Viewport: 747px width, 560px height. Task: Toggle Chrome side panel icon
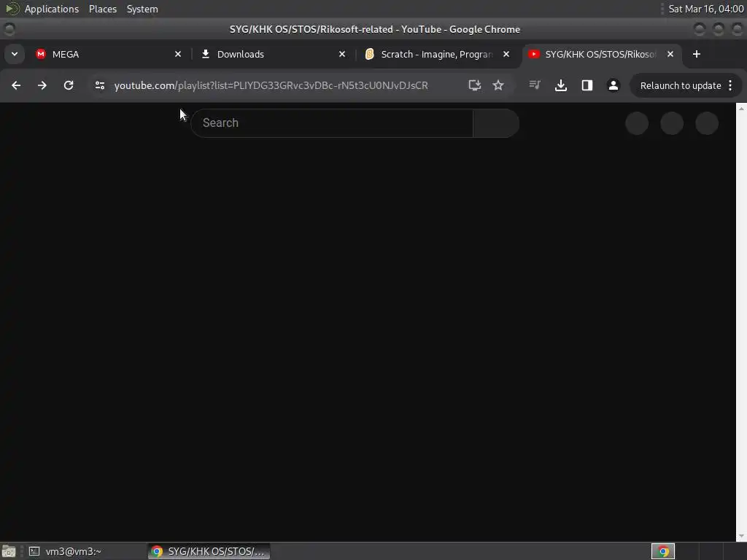pos(587,85)
